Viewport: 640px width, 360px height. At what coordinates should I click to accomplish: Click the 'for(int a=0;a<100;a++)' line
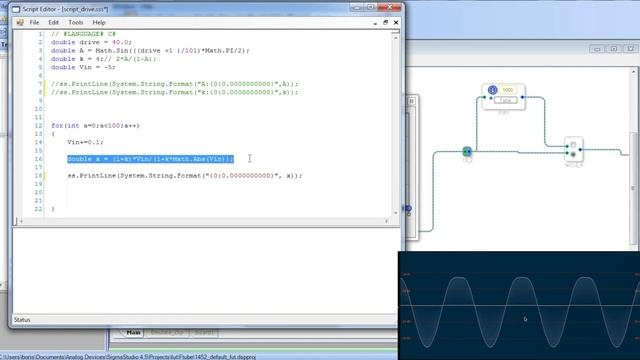click(95, 125)
